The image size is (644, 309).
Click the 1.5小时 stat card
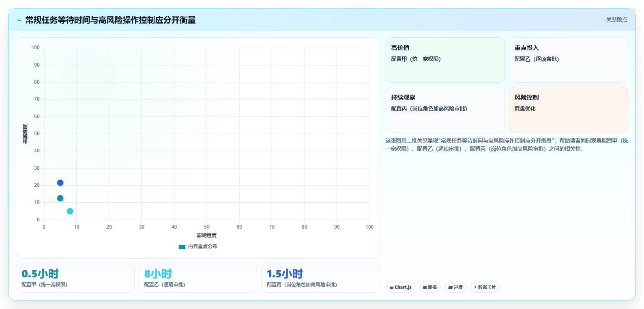320,278
